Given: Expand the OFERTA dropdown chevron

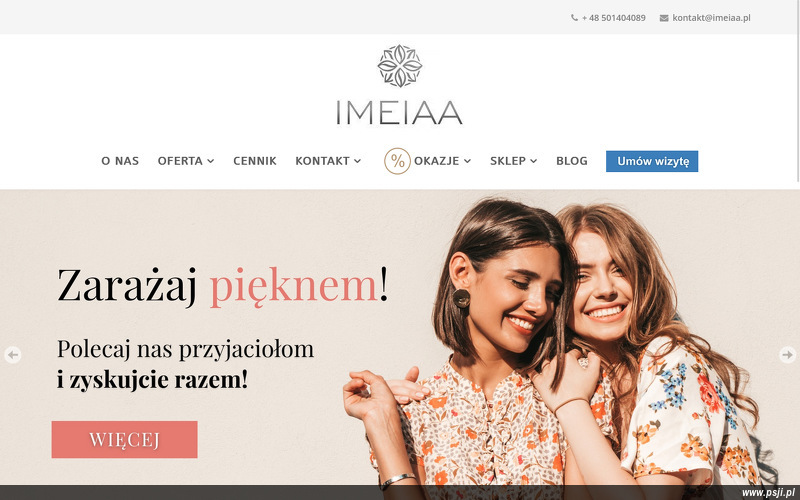Looking at the screenshot, I should (211, 161).
